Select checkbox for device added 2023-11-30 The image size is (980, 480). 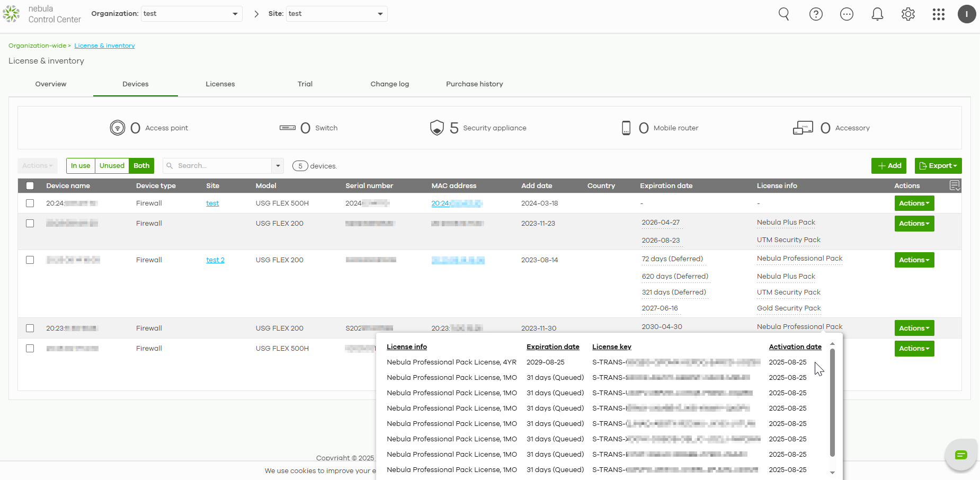[x=30, y=328]
